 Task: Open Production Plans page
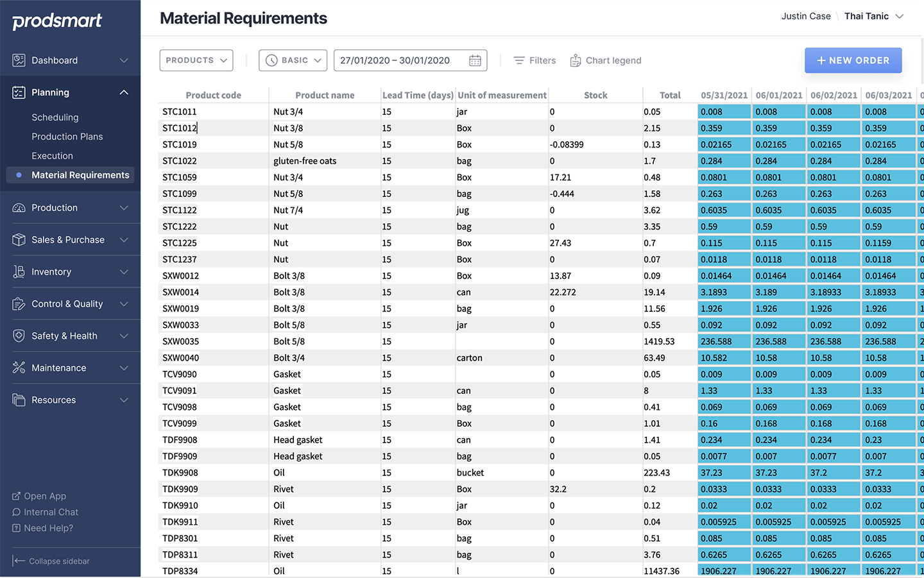click(67, 137)
